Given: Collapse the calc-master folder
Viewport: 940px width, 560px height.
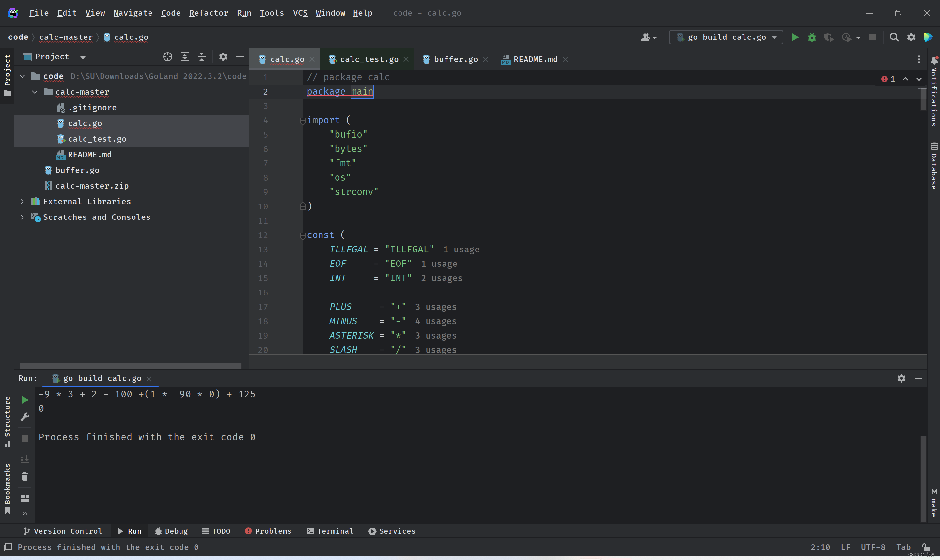Looking at the screenshot, I should tap(34, 92).
